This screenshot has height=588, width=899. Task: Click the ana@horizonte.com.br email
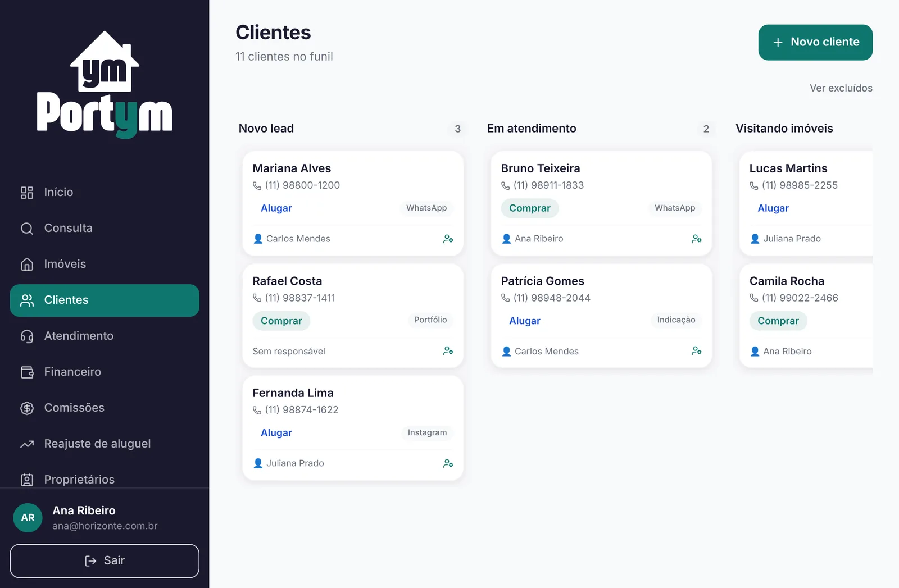(x=105, y=526)
